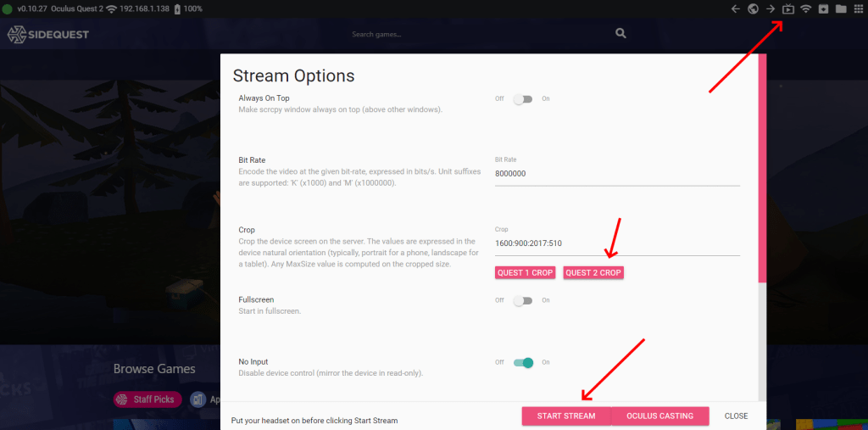Open the globe web browser icon

pyautogui.click(x=753, y=8)
